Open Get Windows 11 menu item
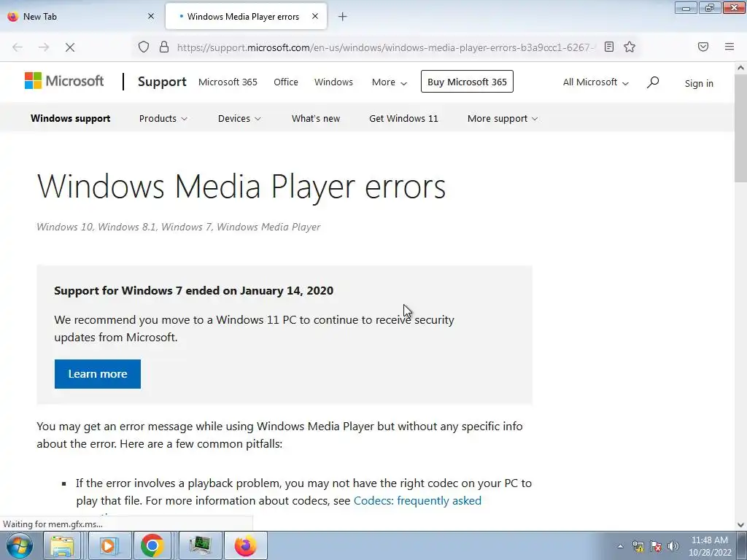Viewport: 747px width, 560px height. (x=403, y=119)
